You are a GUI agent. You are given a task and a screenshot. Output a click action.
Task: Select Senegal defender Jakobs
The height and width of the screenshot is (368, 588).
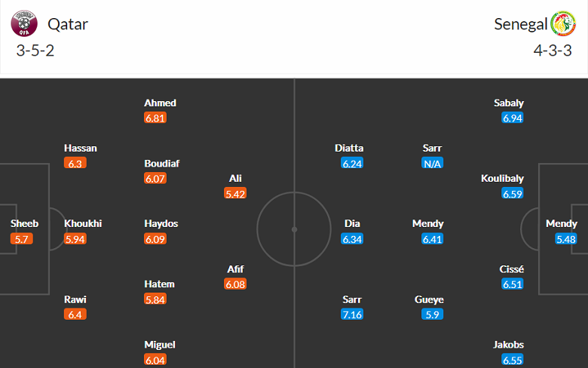click(508, 345)
